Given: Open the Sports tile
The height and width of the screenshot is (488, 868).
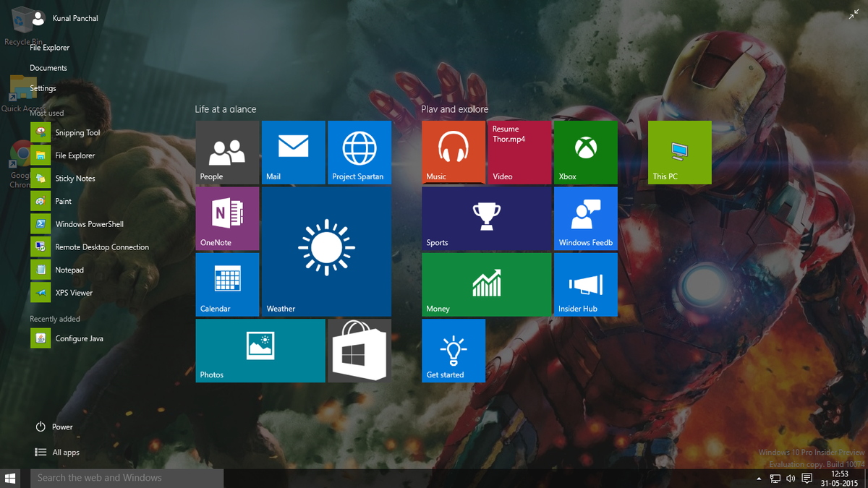Looking at the screenshot, I should coord(487,218).
